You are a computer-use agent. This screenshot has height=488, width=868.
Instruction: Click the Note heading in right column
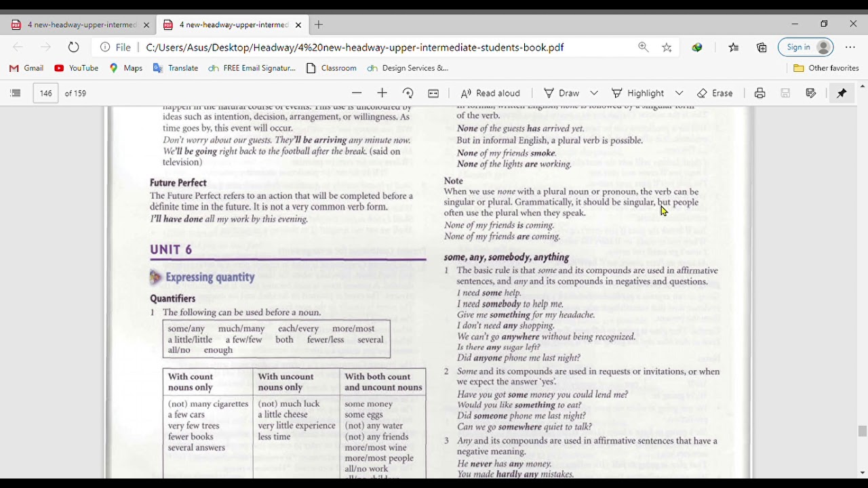pyautogui.click(x=453, y=180)
